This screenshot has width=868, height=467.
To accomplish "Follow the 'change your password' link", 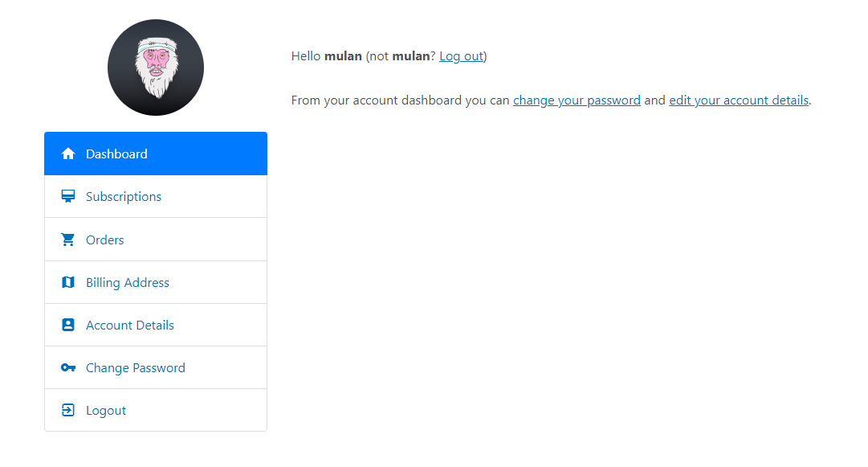I will click(x=577, y=100).
